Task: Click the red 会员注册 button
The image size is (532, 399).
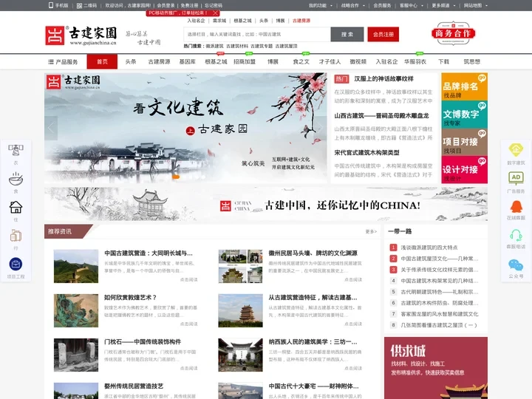Action: 383,34
